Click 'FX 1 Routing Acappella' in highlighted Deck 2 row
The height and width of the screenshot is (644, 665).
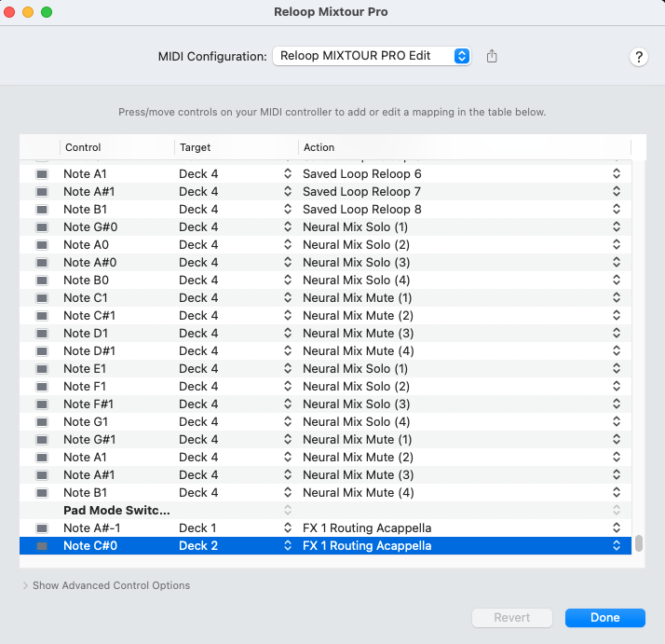click(x=367, y=546)
